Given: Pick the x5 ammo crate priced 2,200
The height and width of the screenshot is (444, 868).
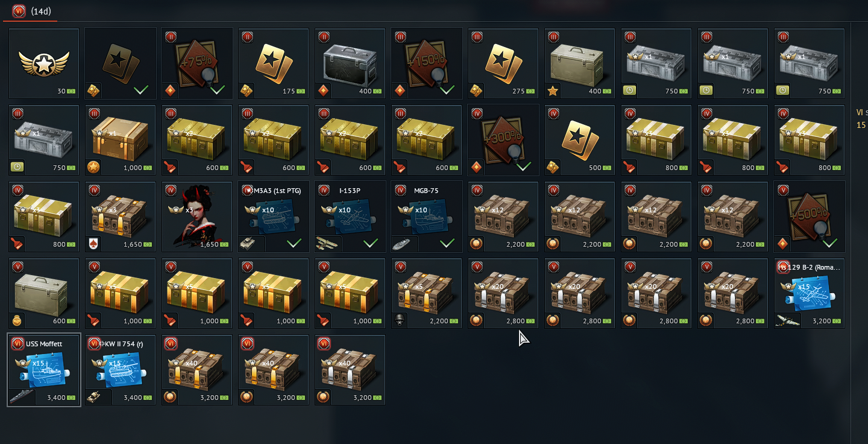Looking at the screenshot, I should click(427, 293).
